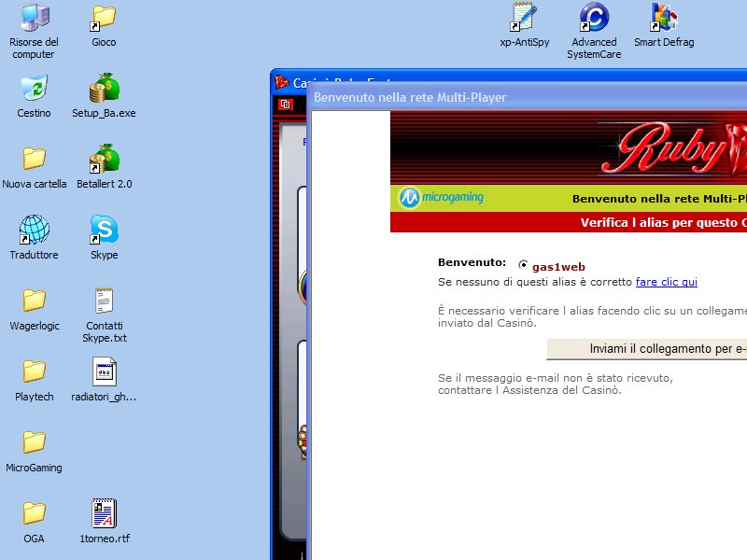Click the 'Verifica l alias per questo' red banner text
The height and width of the screenshot is (560, 747).
663,223
